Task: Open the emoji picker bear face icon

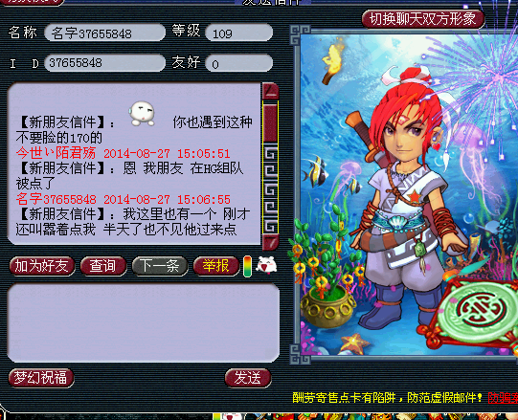Action: (266, 265)
